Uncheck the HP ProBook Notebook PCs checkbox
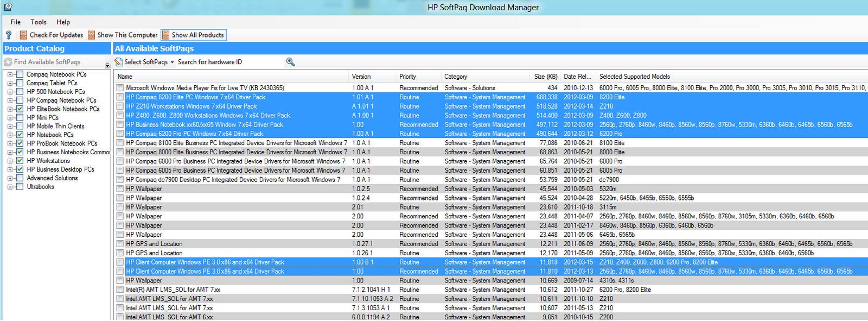This screenshot has height=321, width=868. [20, 143]
